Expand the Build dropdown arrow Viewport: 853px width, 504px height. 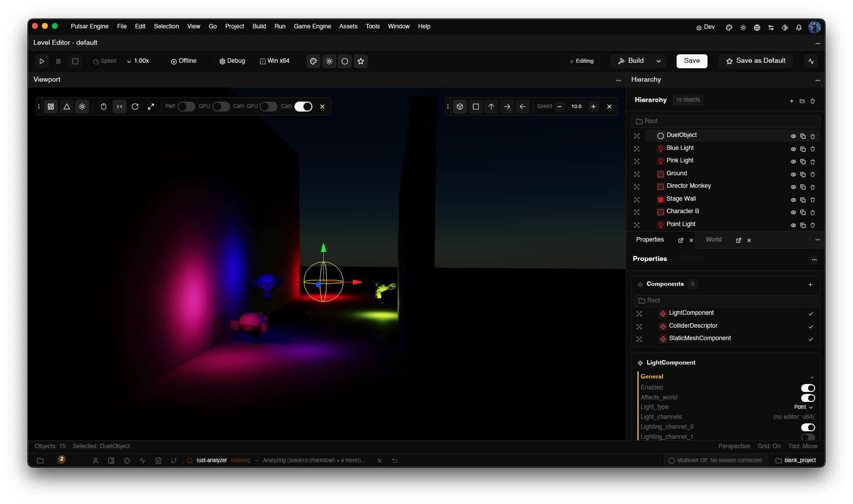pos(659,61)
